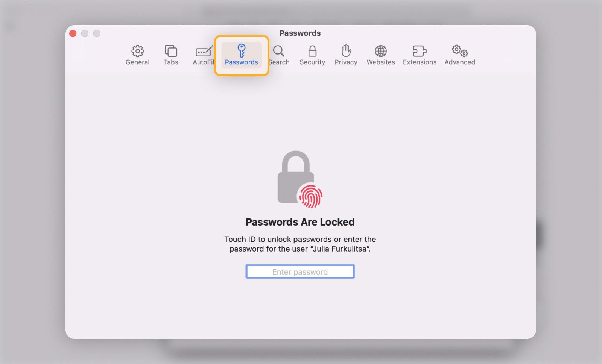Close the Passwords preferences window
Viewport: 602px width, 364px height.
click(73, 33)
